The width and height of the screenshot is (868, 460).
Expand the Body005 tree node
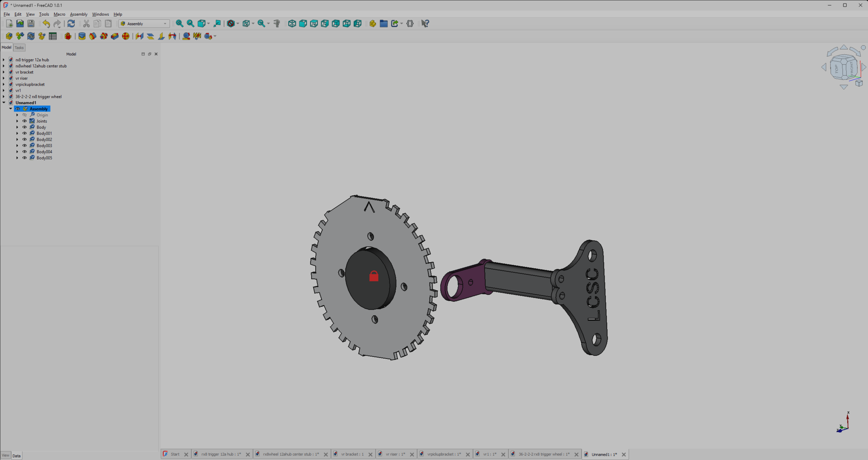tap(17, 158)
